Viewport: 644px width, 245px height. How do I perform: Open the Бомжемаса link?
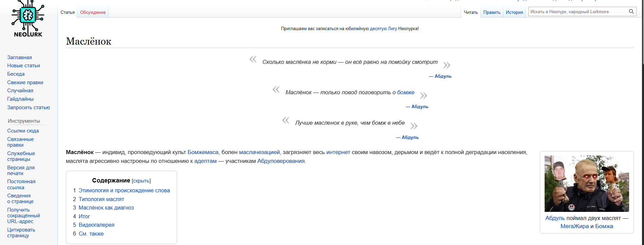(x=203, y=152)
